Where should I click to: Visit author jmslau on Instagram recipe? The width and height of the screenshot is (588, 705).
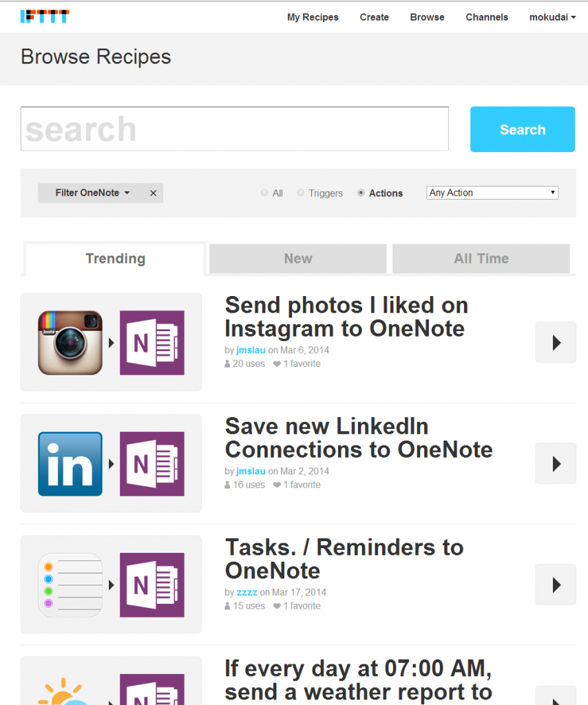251,350
